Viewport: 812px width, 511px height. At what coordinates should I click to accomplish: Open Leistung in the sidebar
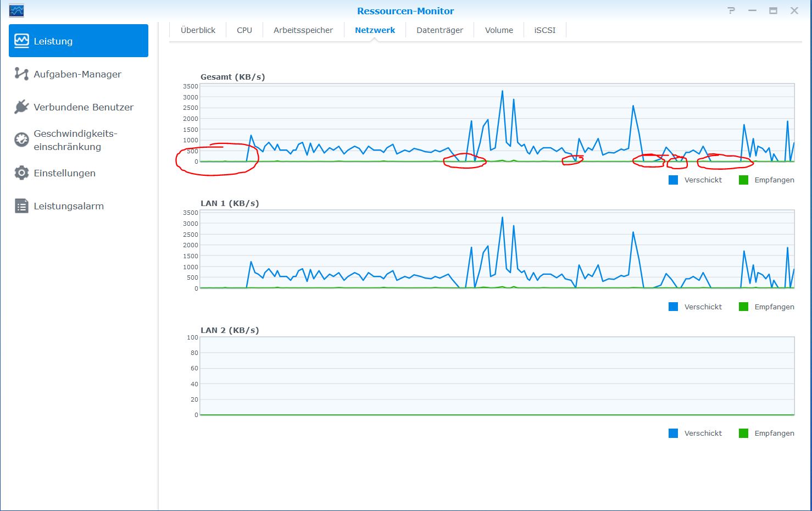pyautogui.click(x=79, y=41)
